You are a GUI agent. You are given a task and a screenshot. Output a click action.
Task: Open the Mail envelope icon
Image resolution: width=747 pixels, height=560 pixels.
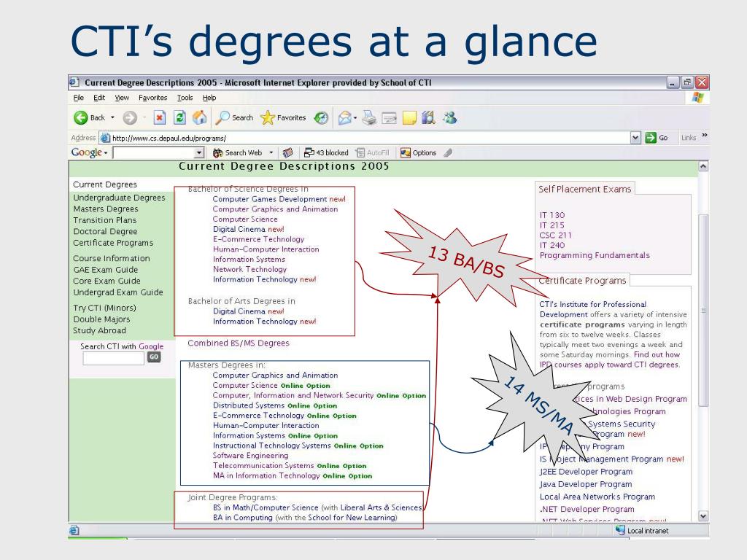345,117
